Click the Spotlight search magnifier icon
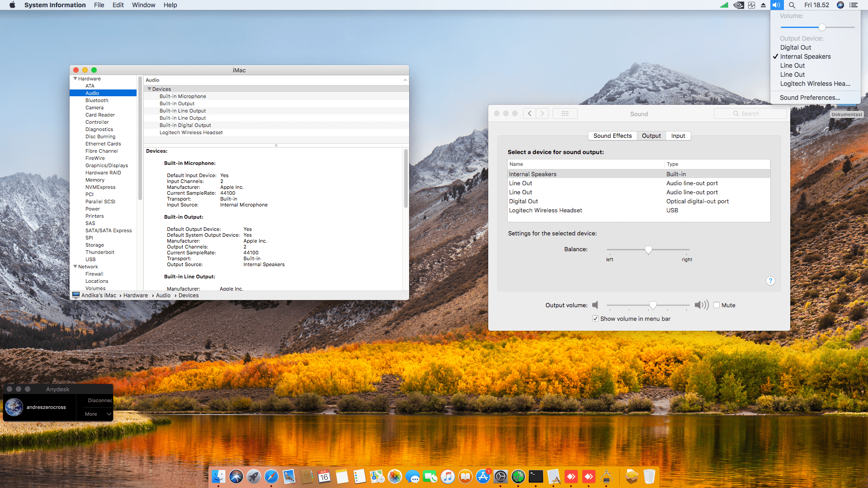This screenshot has height=488, width=868. tap(792, 5)
